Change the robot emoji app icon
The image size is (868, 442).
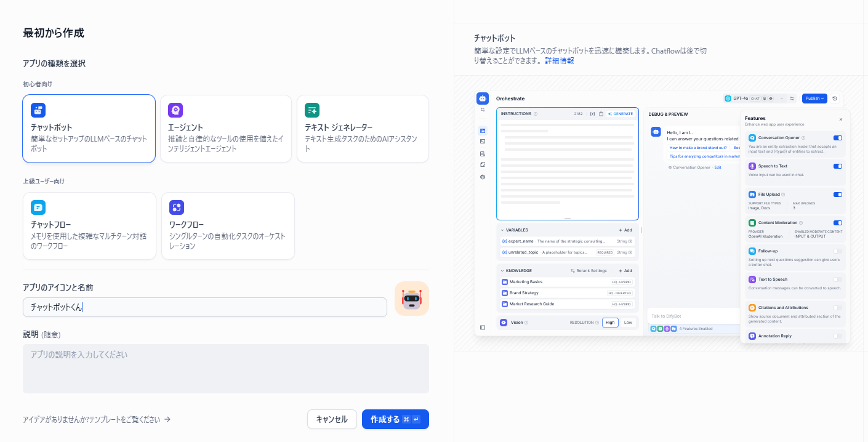(x=411, y=299)
